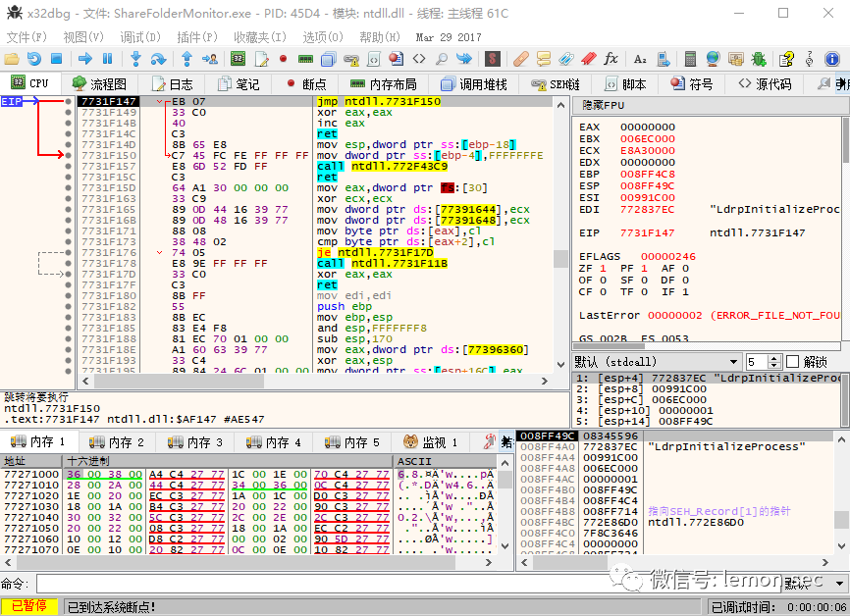Open CPU view via green chip toolbar icon
850x616 pixels.
[x=238, y=59]
